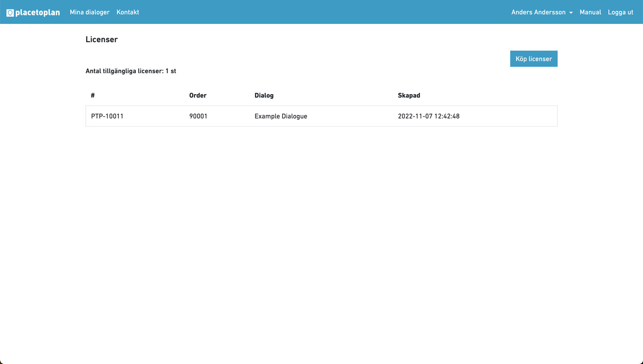Click the placetoplan shield logo icon

click(x=10, y=13)
